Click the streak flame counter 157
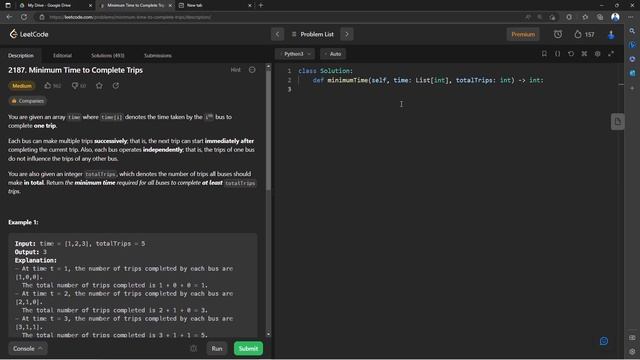 584,34
